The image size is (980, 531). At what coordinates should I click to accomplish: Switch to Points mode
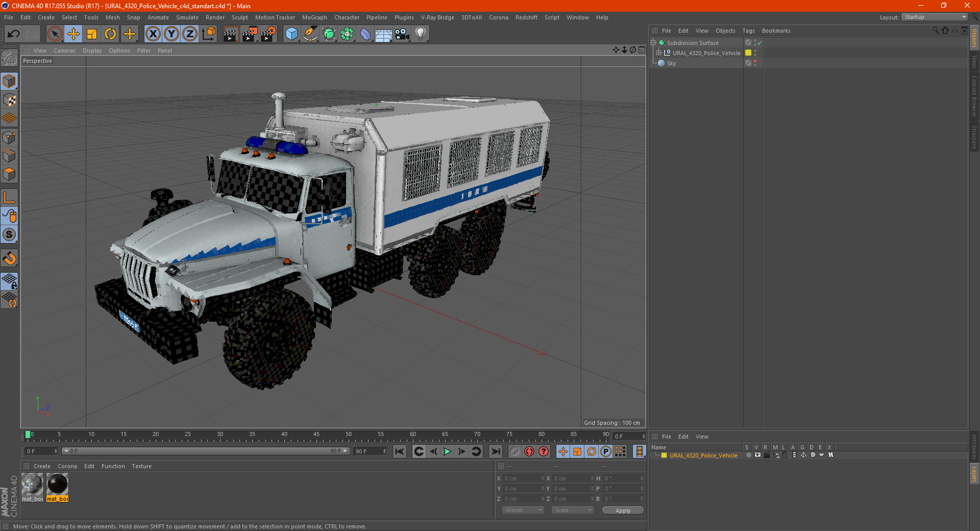9,137
